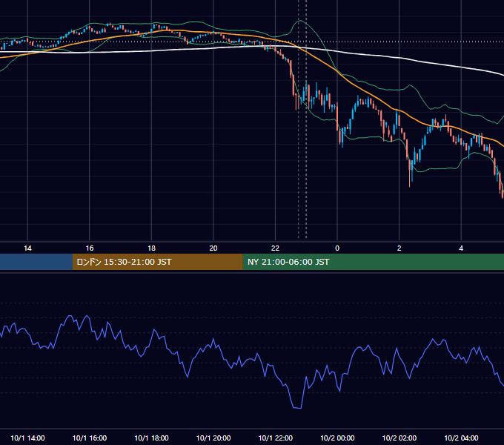
Task: Click the 10/1 18:00 date label
Action: (x=151, y=438)
